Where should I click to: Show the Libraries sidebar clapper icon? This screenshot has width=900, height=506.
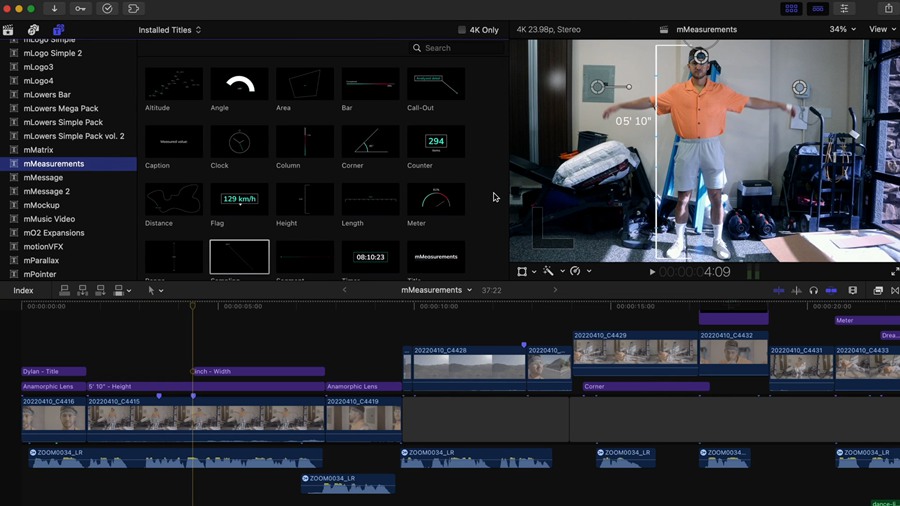point(8,30)
